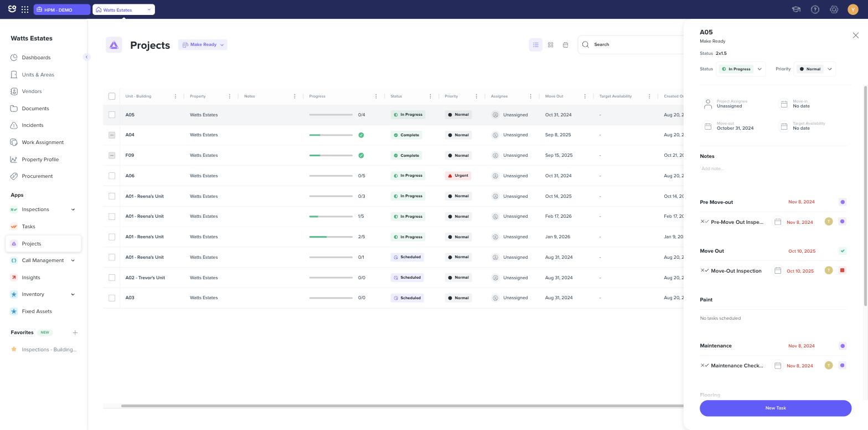Click Move-out calendar icon in panel
Viewport: 868px width, 430px height.
[707, 126]
